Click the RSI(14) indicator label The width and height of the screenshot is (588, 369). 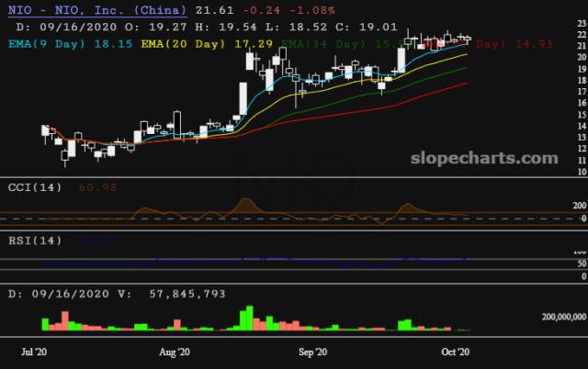(35, 240)
